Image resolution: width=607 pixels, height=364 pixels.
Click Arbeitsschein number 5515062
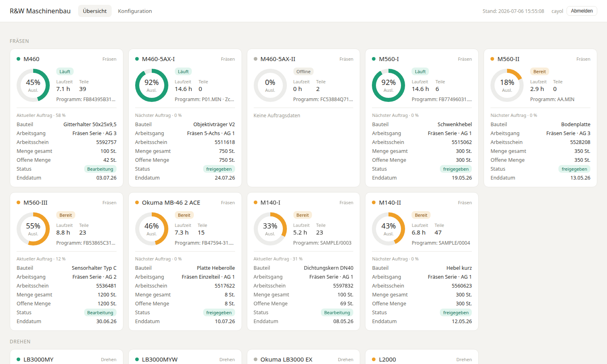coord(462,142)
